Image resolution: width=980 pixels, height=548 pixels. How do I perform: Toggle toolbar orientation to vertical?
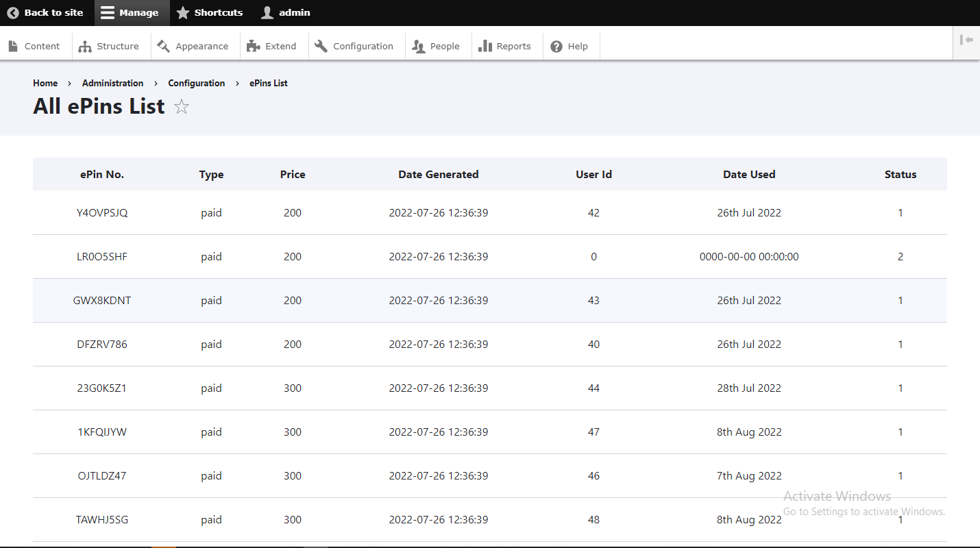(966, 40)
